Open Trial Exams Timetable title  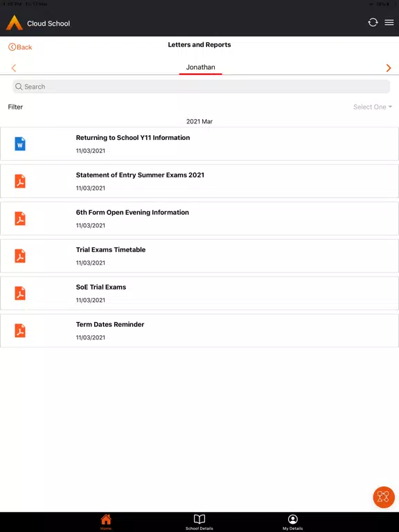[111, 249]
